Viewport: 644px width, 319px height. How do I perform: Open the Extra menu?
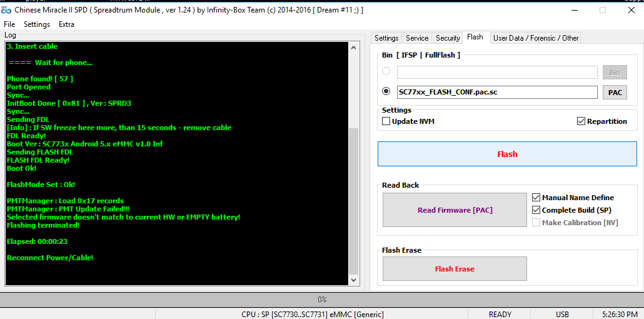click(66, 24)
